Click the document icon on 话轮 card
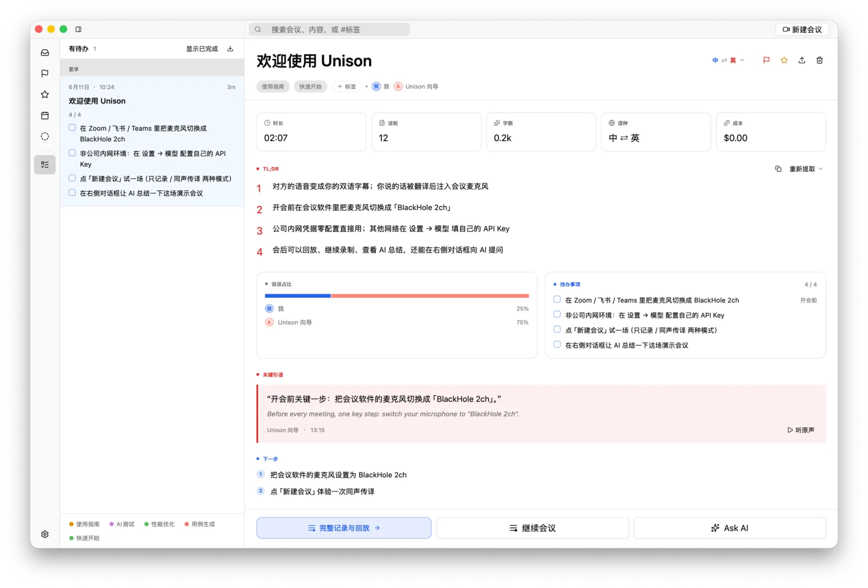 pyautogui.click(x=382, y=123)
